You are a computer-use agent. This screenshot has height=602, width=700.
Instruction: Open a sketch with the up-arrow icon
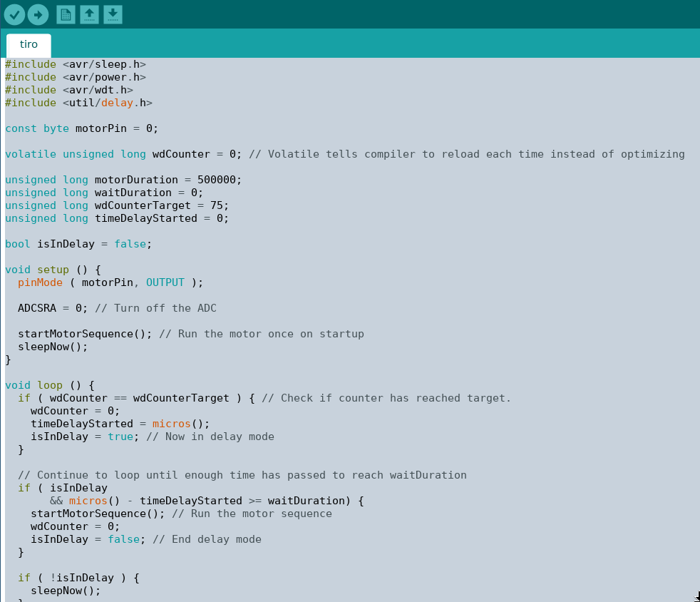pyautogui.click(x=89, y=14)
